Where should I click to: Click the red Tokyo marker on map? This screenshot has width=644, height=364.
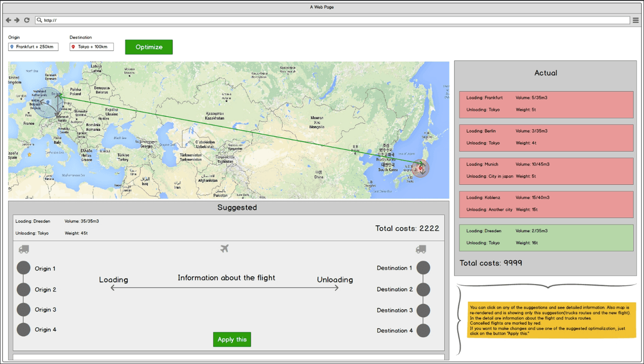tap(421, 168)
